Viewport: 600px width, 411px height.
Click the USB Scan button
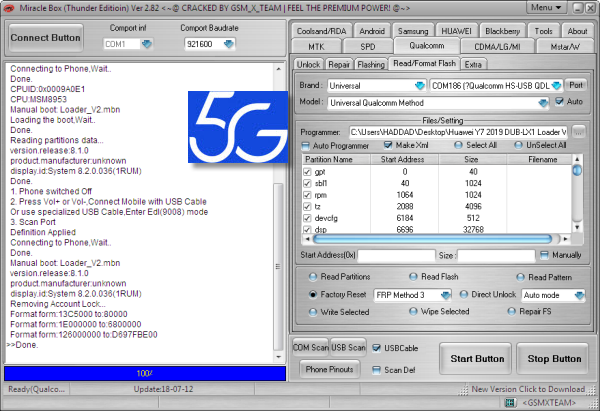(348, 347)
